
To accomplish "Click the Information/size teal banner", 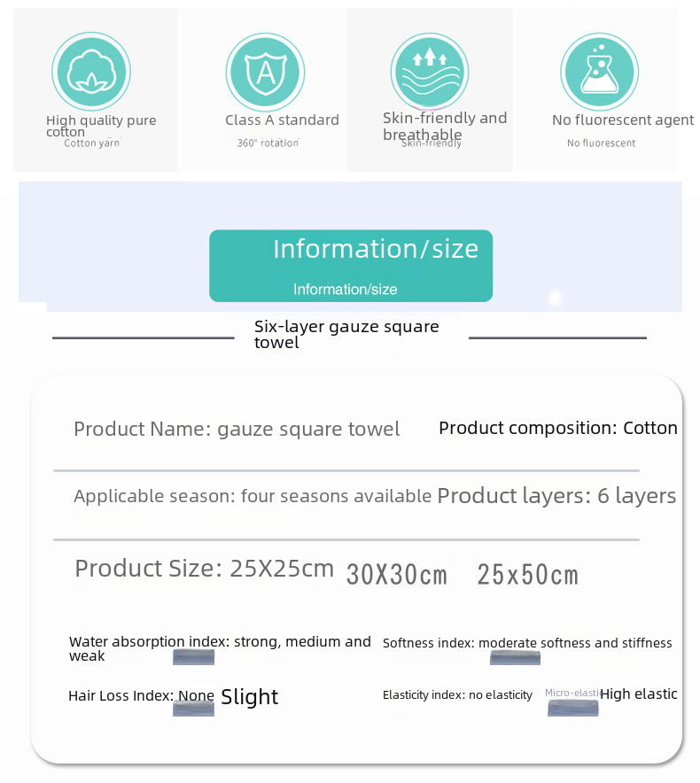I will 351,266.
